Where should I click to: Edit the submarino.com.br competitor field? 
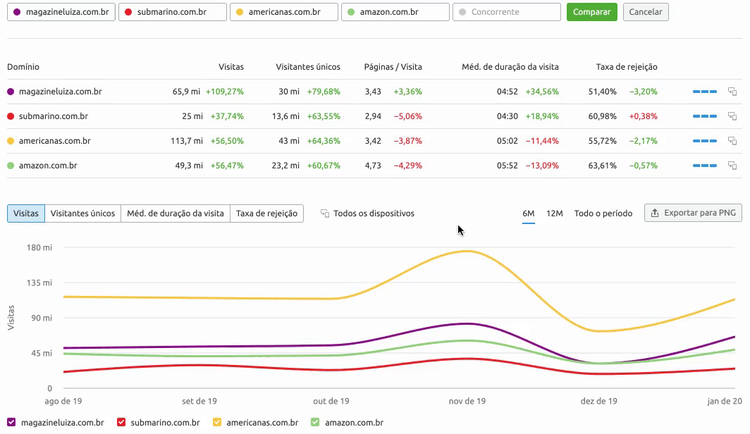click(x=173, y=12)
